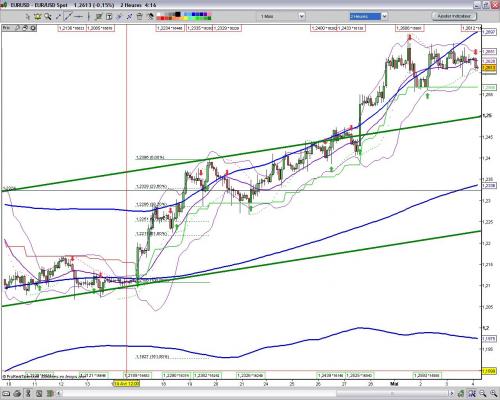Click the fourth icon in bottom-left toolbar

point(39,394)
